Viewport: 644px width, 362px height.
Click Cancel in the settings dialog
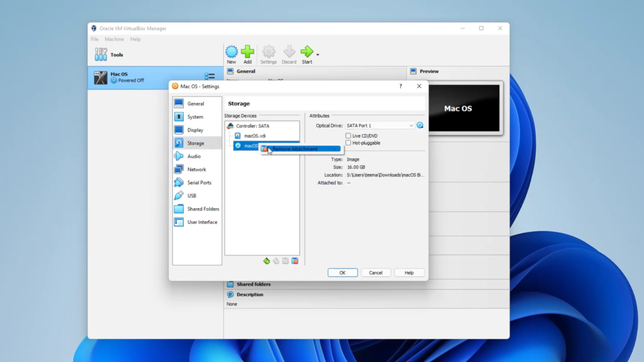[x=375, y=273]
